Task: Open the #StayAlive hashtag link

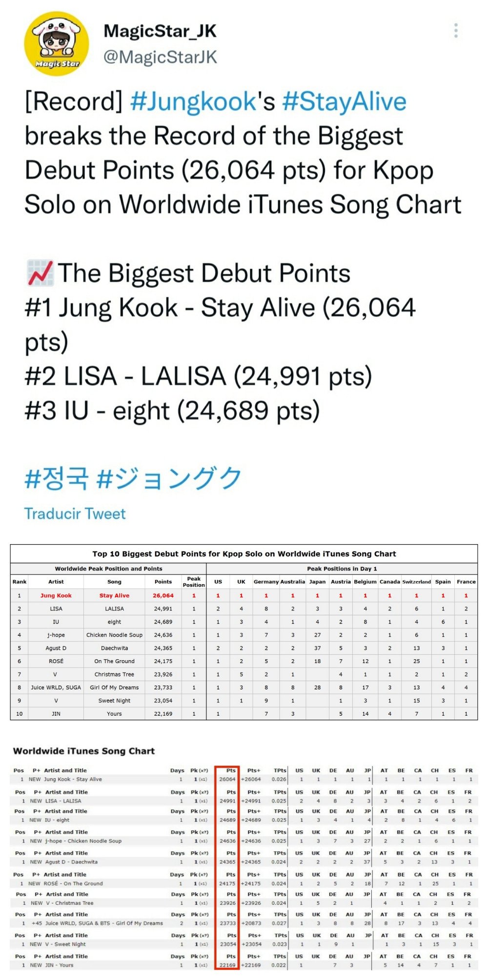Action: pos(344,101)
